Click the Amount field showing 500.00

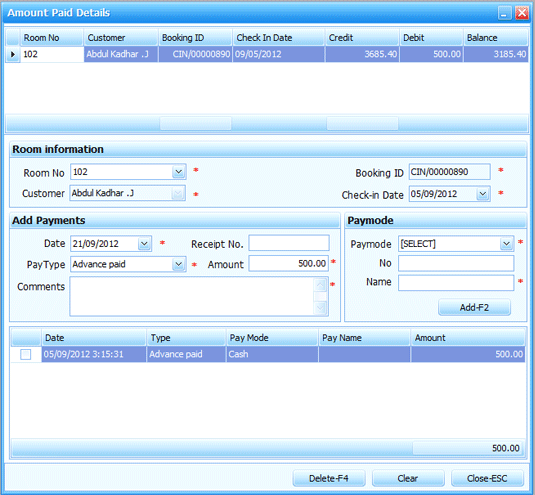(x=289, y=264)
